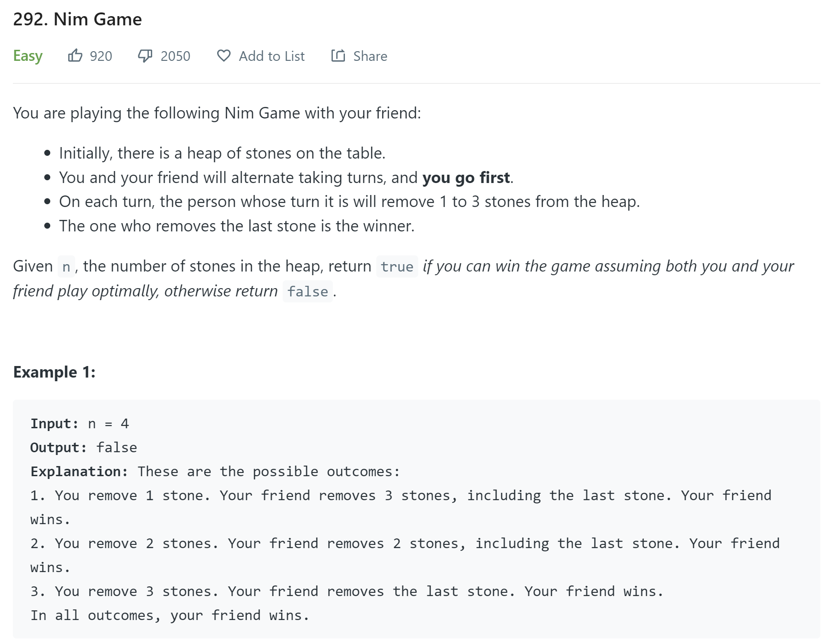Click the Output: false line
This screenshot has width=824, height=644.
(x=83, y=448)
